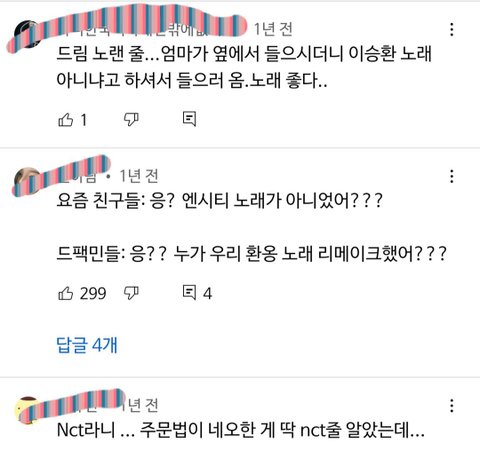This screenshot has width=480, height=451.
Task: Open three-dot menu of the 요즘 친구들 comment
Action: point(452,176)
